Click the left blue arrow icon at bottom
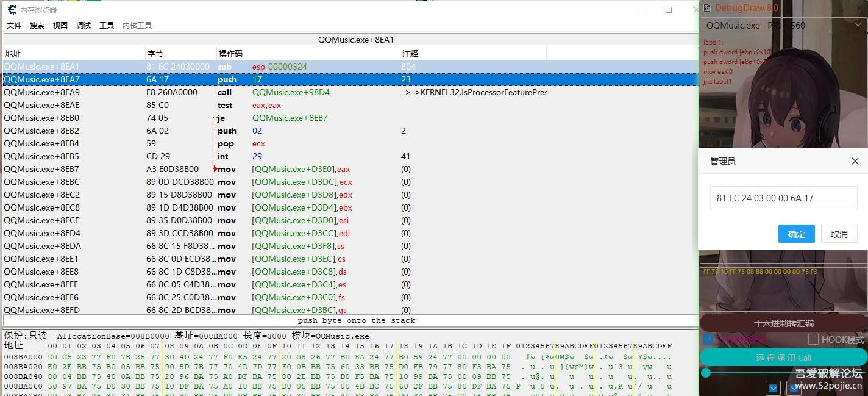 click(x=773, y=387)
